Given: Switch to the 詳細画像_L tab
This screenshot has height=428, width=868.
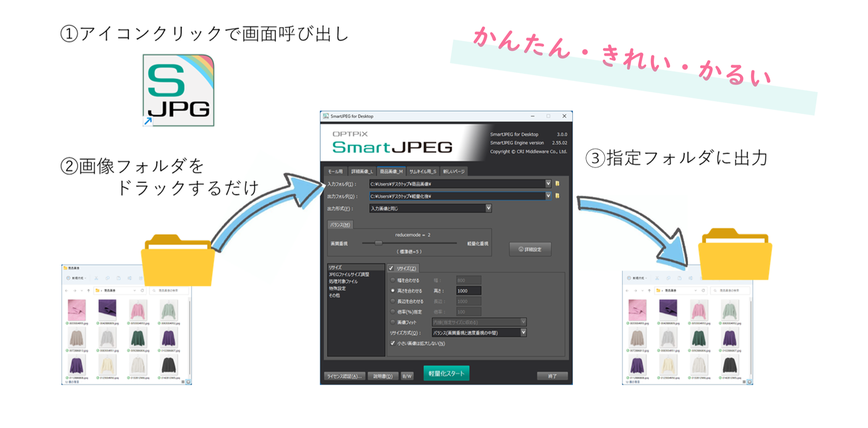Looking at the screenshot, I should click(362, 171).
